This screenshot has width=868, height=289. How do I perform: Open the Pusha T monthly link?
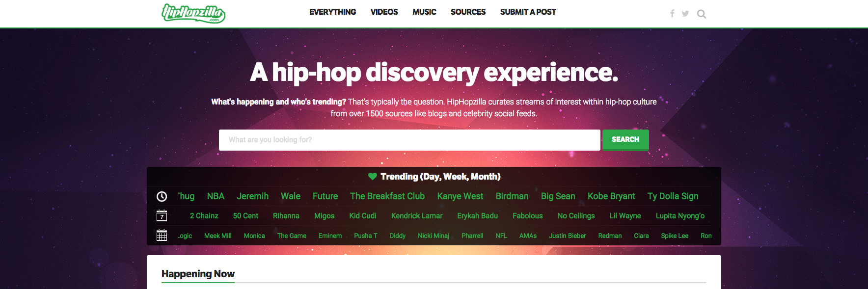click(366, 236)
